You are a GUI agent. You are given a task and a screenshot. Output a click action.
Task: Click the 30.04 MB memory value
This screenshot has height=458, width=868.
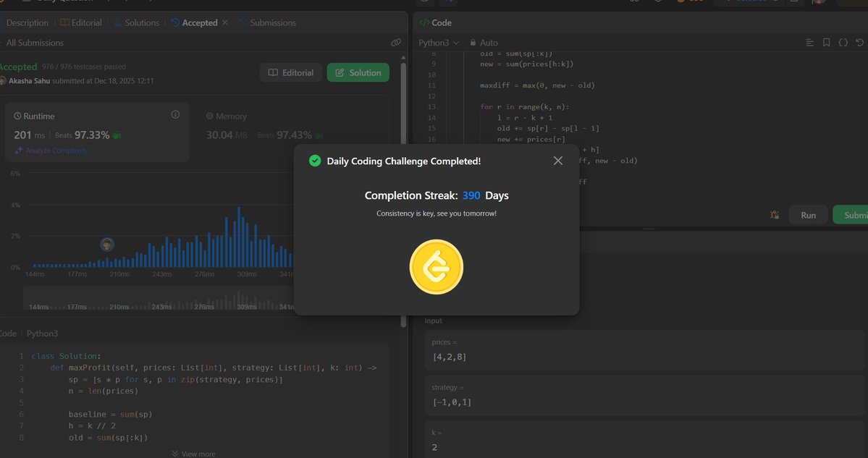227,135
